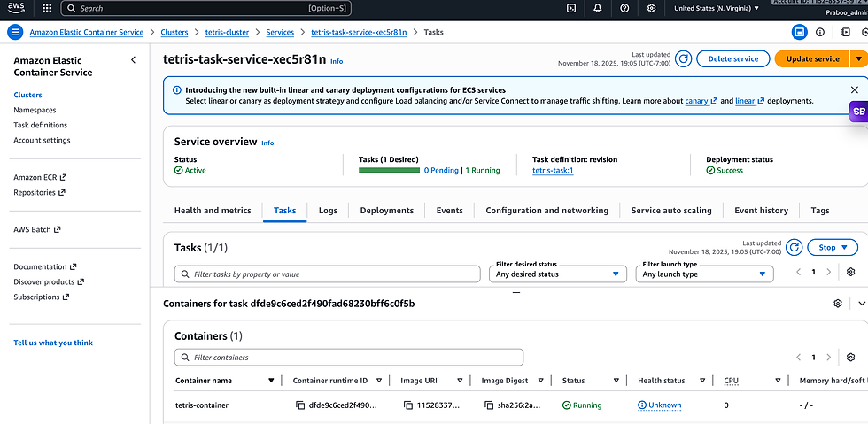Open the tetris-task:1 task definition link
This screenshot has height=424, width=868.
pos(553,170)
